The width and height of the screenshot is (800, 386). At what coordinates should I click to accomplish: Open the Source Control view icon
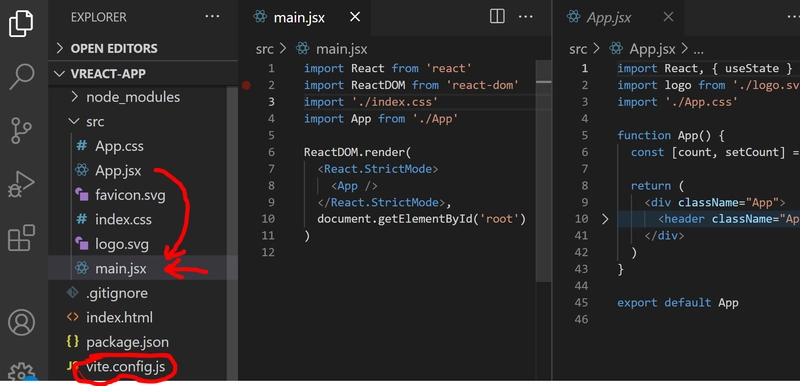(x=21, y=131)
